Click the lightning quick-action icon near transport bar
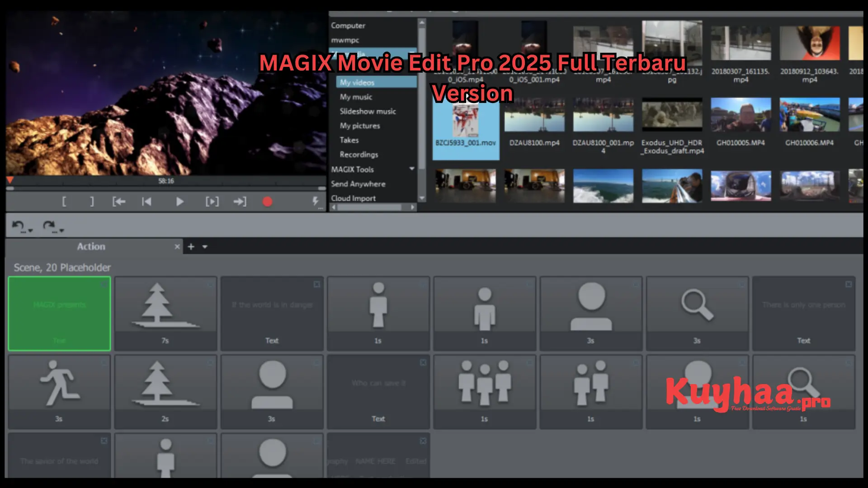The width and height of the screenshot is (868, 488). click(x=316, y=202)
